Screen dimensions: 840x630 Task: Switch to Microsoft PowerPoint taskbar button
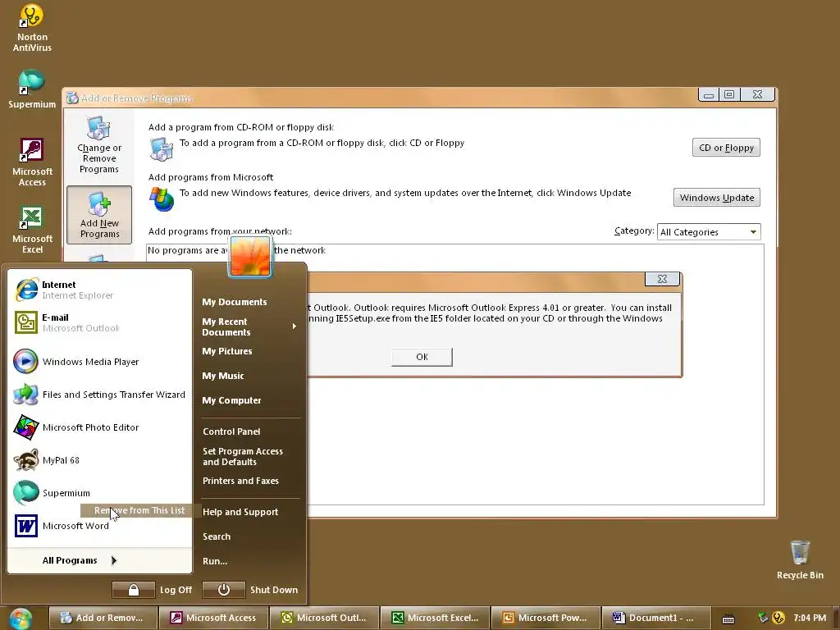tap(546, 618)
